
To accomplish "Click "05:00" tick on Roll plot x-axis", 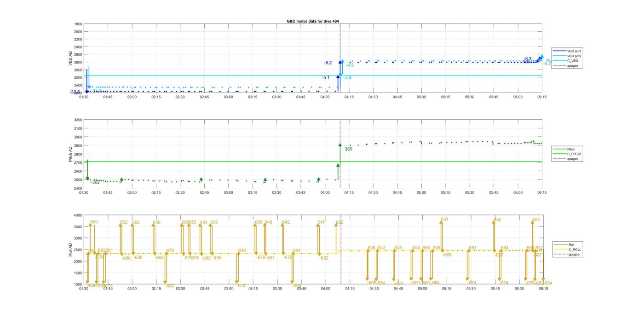I will coord(422,289).
